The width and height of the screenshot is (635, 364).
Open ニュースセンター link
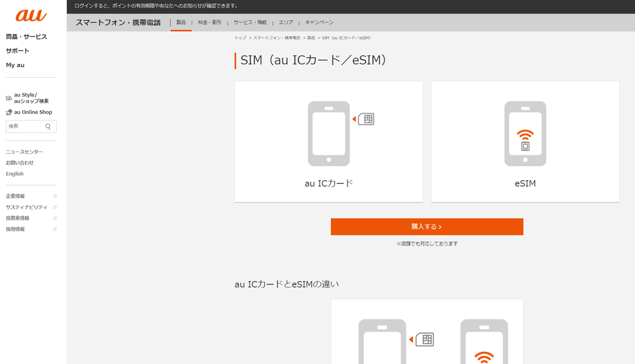click(24, 152)
